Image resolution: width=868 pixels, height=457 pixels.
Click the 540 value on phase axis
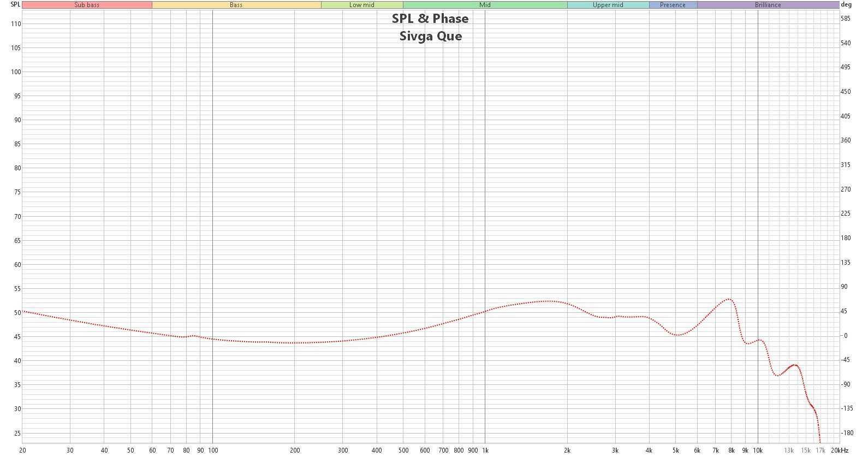point(846,43)
